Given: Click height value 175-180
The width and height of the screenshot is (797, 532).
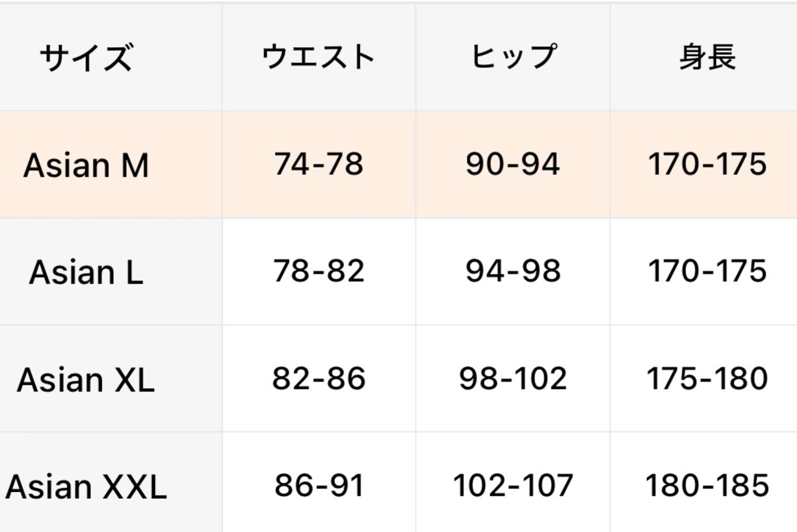Looking at the screenshot, I should [x=707, y=378].
